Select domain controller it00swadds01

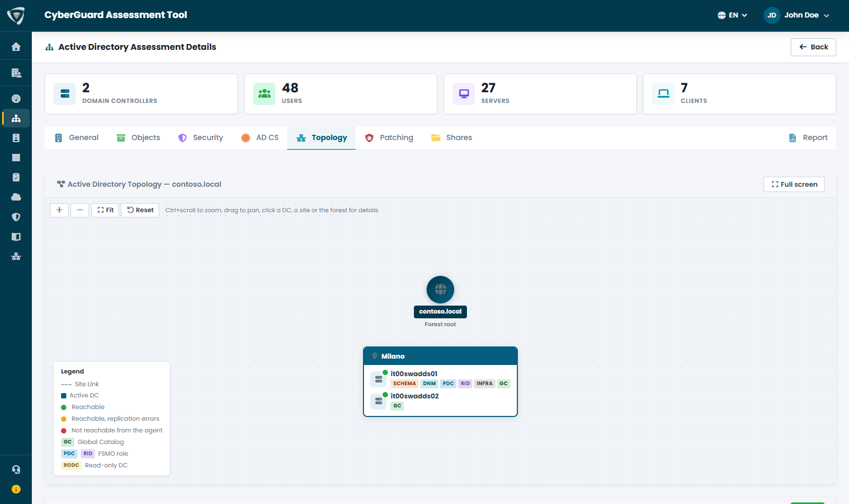414,374
